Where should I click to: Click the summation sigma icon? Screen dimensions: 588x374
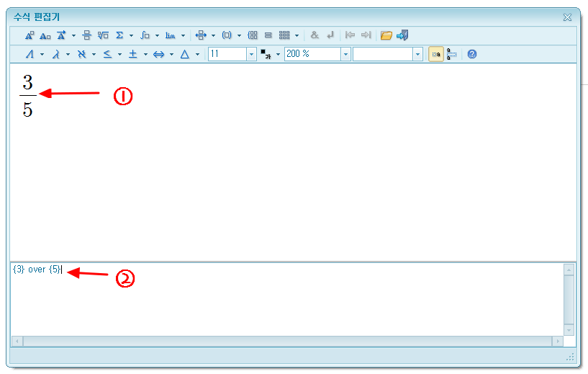[x=119, y=36]
